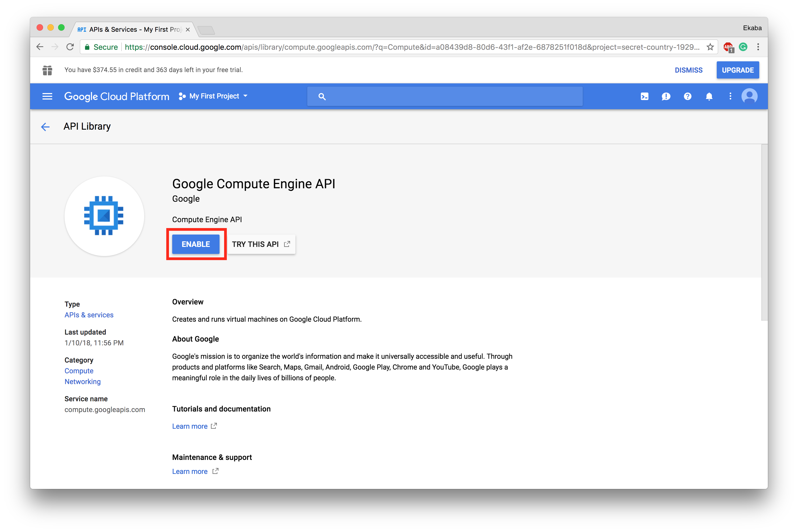Open the notifications bell

tap(709, 96)
